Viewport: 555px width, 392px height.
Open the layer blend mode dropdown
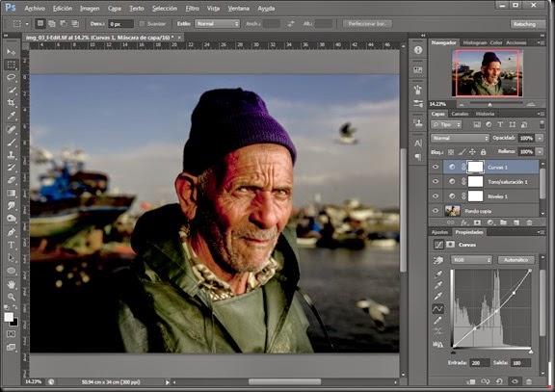460,138
